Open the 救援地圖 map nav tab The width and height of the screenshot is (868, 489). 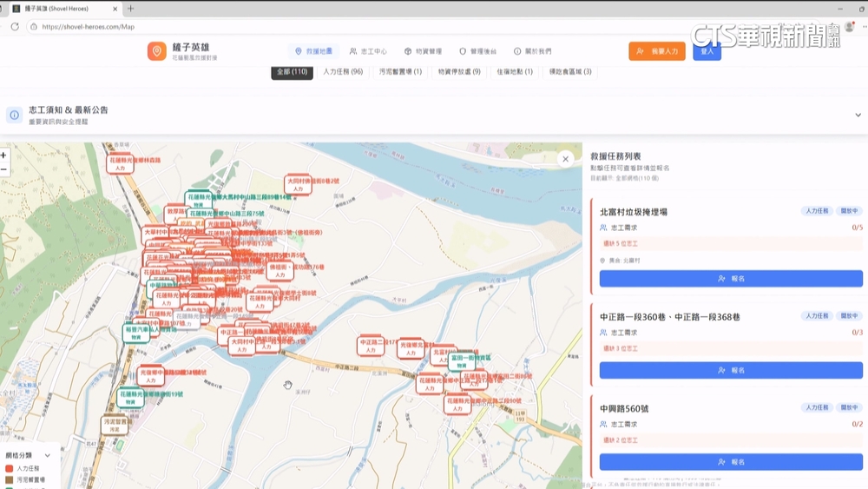click(x=314, y=51)
